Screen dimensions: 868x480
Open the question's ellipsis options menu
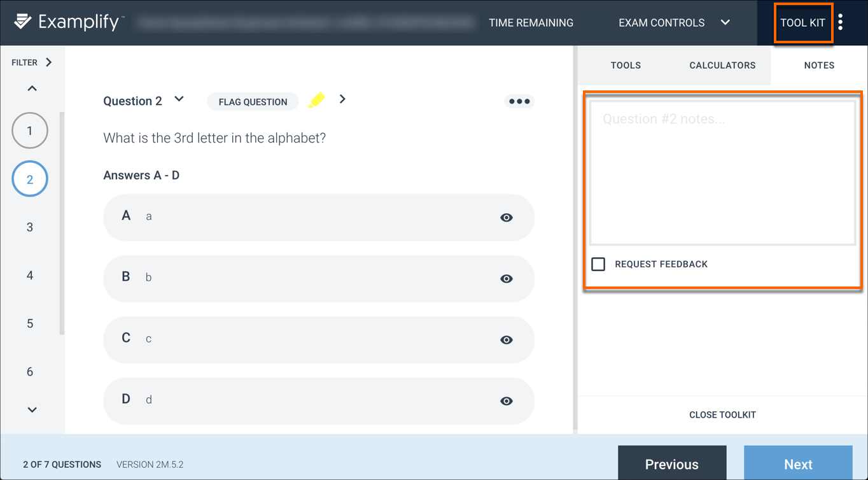point(519,101)
